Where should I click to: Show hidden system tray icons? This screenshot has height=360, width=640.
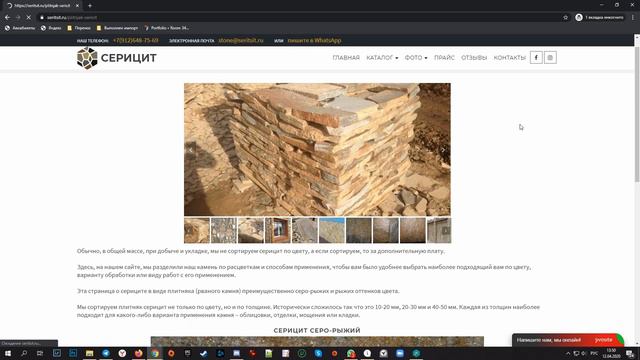click(x=568, y=353)
